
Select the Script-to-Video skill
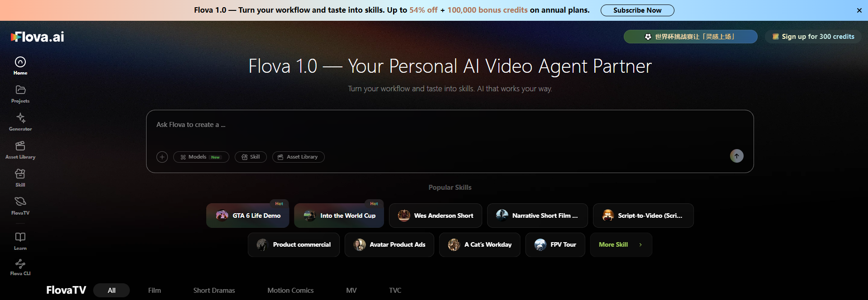643,216
